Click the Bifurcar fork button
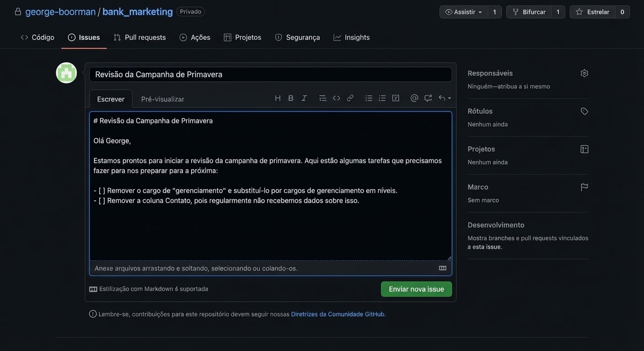Screen dimensions: 644x351 [529, 12]
